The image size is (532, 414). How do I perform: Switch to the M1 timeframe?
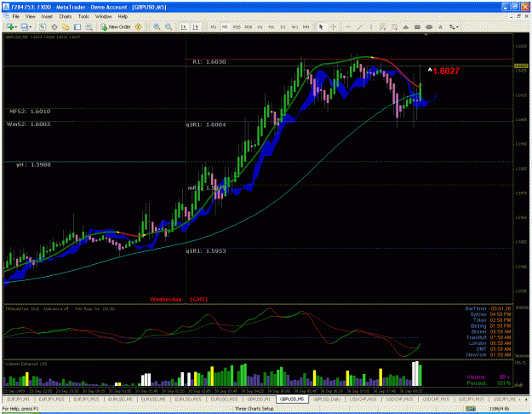214,26
